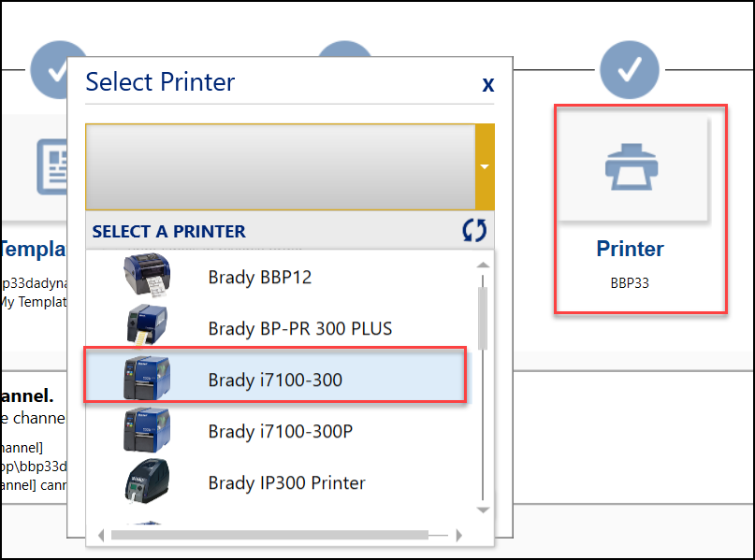Click the Brady IP300 Printer image
This screenshot has height=560, width=755.
pos(146,482)
